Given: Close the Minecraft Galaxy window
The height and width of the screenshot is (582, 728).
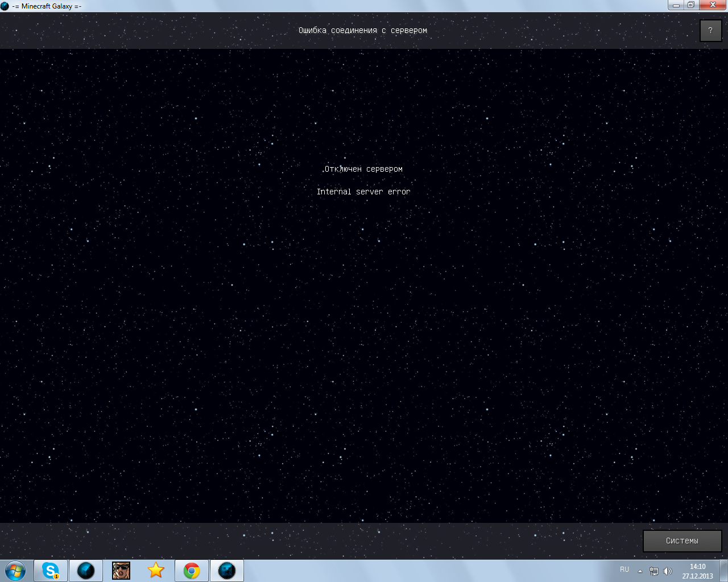Looking at the screenshot, I should (x=713, y=5).
